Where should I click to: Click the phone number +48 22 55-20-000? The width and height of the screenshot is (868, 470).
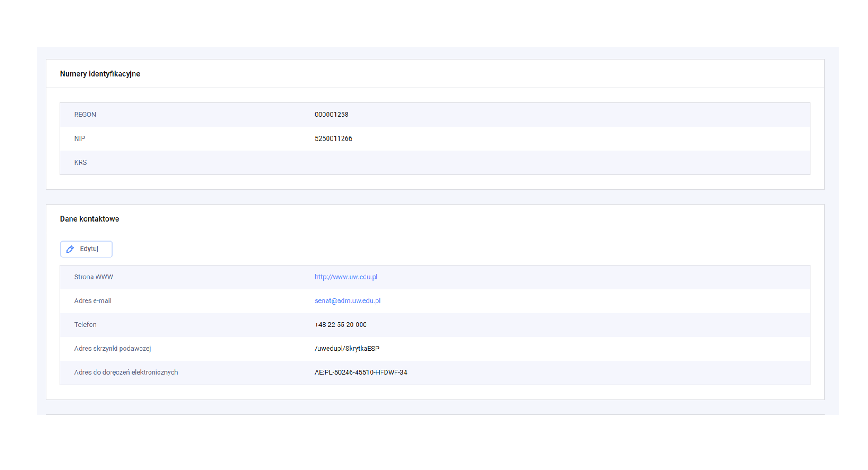tap(340, 325)
